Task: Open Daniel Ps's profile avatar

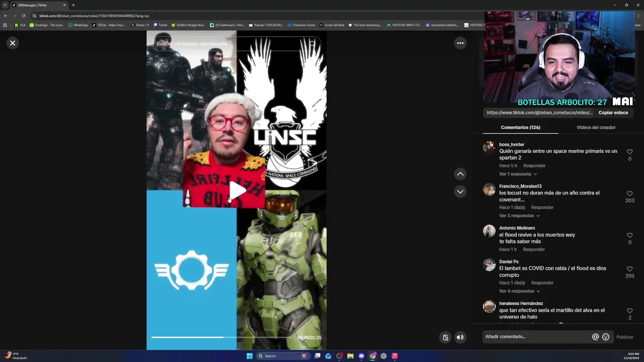Action: (x=489, y=264)
